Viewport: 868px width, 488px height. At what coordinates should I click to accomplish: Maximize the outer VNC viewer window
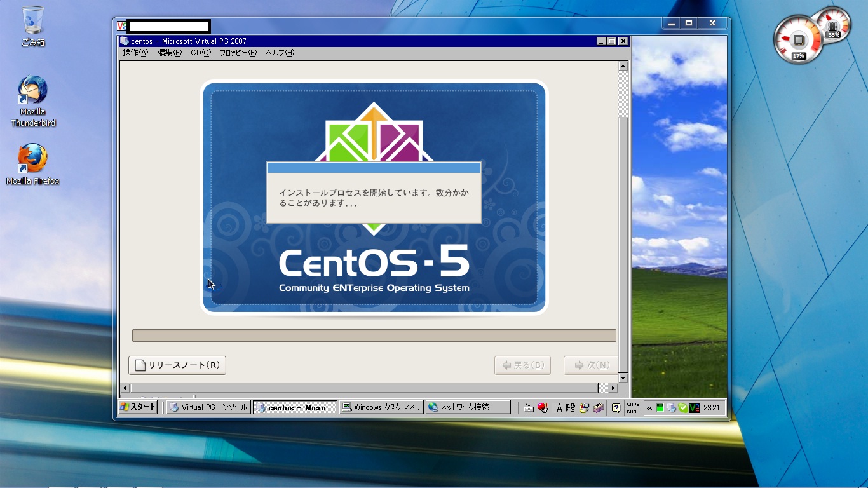[x=689, y=24]
